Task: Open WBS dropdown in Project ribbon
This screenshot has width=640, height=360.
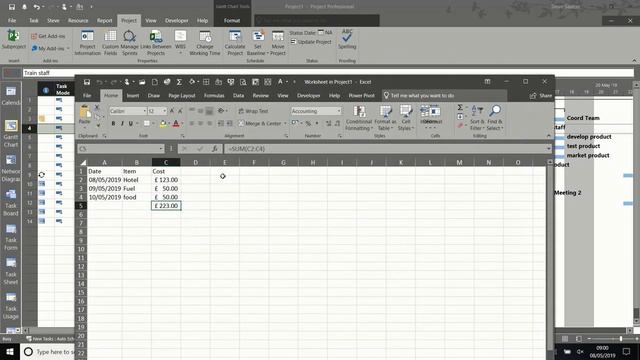Action: [x=180, y=42]
